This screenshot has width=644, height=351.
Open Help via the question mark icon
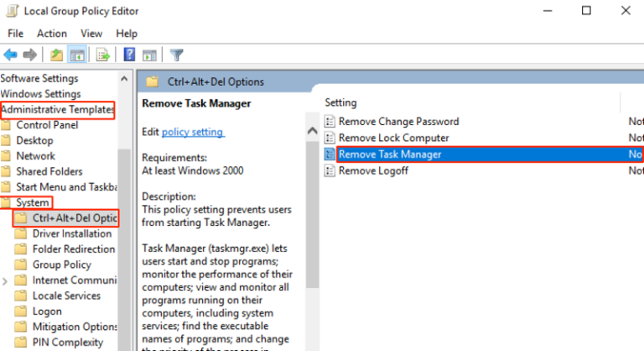click(x=130, y=55)
